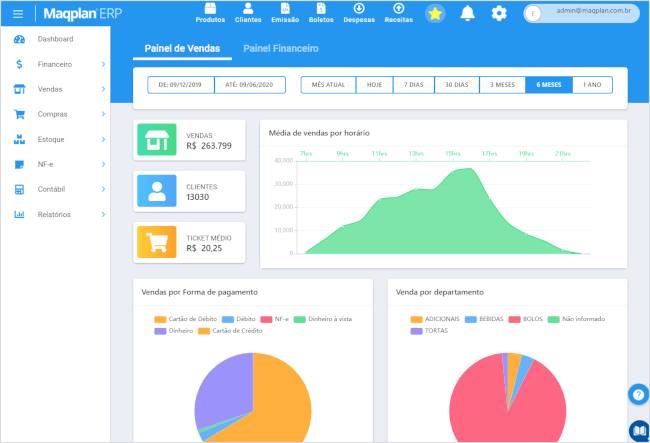Open Receitas upload icon

tap(398, 8)
